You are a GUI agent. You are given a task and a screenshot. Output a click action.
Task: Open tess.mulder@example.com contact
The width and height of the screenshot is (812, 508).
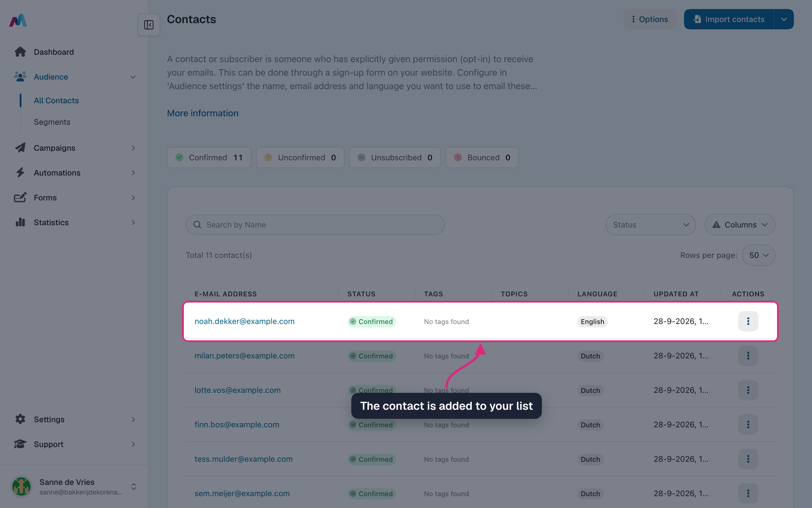tap(244, 459)
